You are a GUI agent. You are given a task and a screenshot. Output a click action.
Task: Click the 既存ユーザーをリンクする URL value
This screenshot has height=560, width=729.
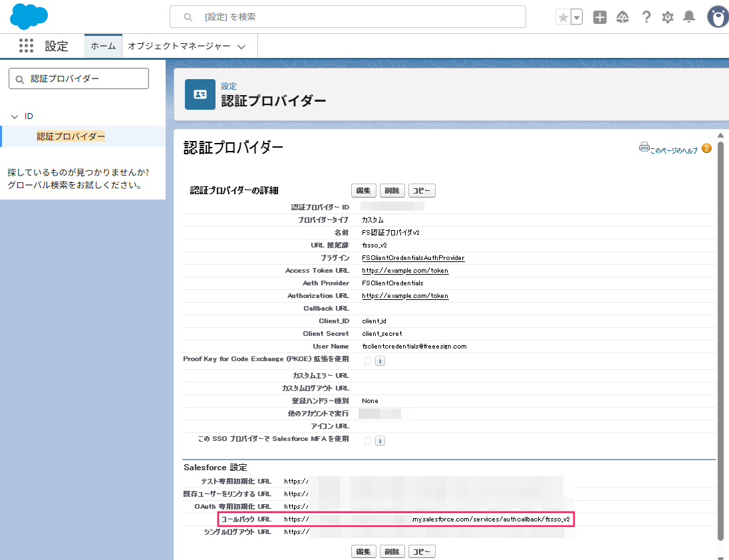(424, 494)
